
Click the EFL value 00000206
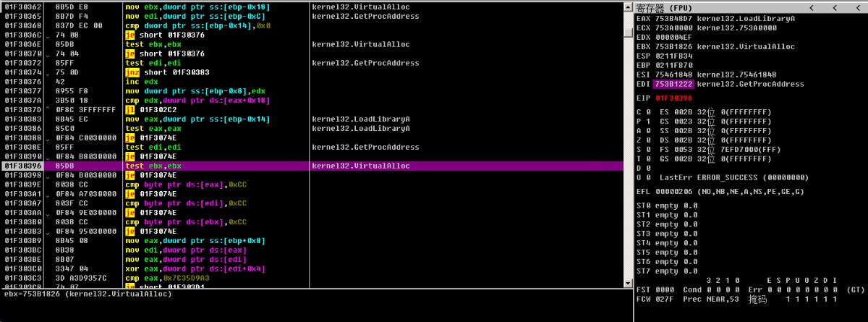[x=675, y=192]
